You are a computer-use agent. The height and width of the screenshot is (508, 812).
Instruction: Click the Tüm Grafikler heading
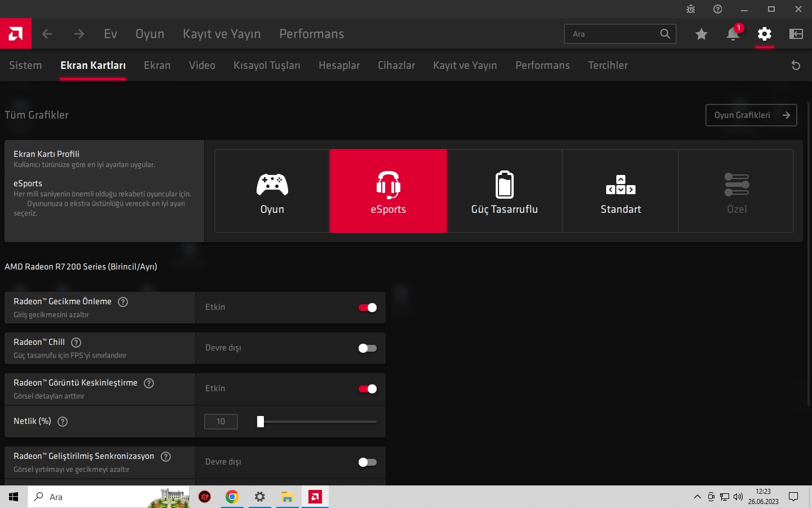coord(37,115)
